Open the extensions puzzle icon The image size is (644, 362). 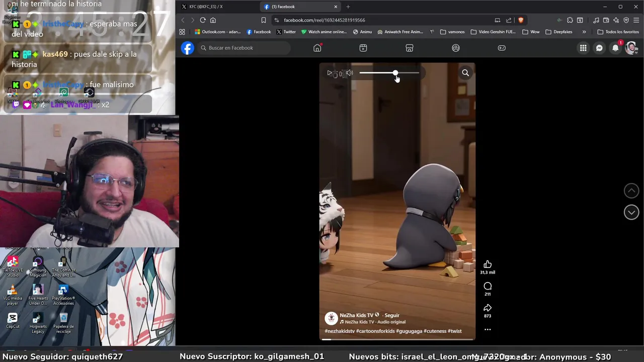[x=570, y=20]
